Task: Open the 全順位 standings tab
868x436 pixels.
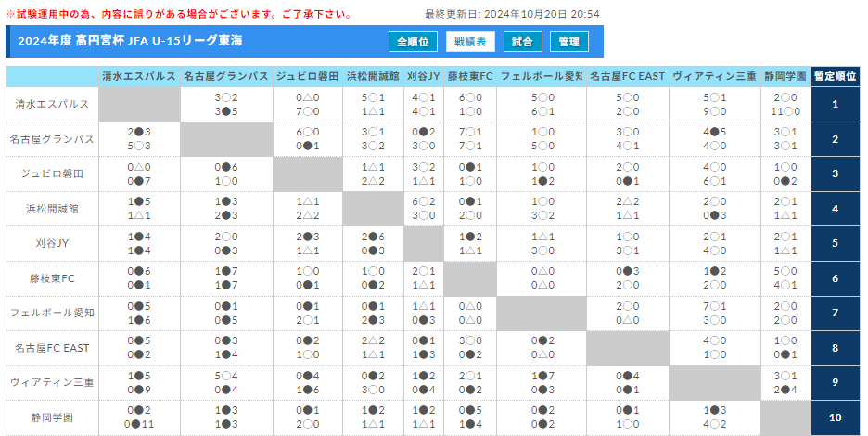Action: pos(413,42)
